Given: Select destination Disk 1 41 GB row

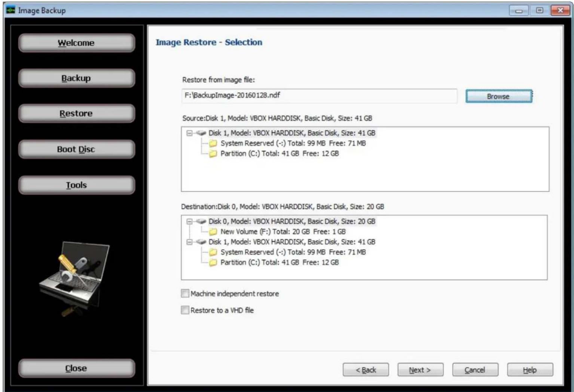Looking at the screenshot, I should 292,242.
